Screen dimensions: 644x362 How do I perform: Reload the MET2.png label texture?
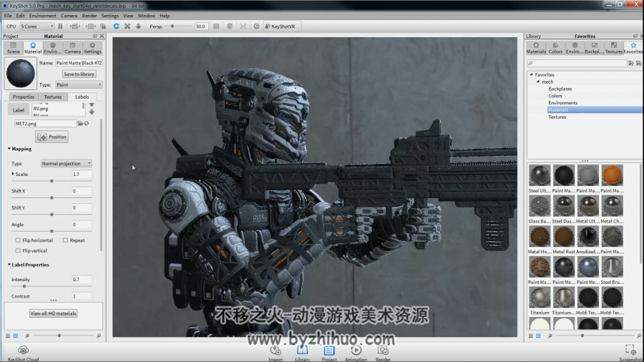pyautogui.click(x=87, y=124)
